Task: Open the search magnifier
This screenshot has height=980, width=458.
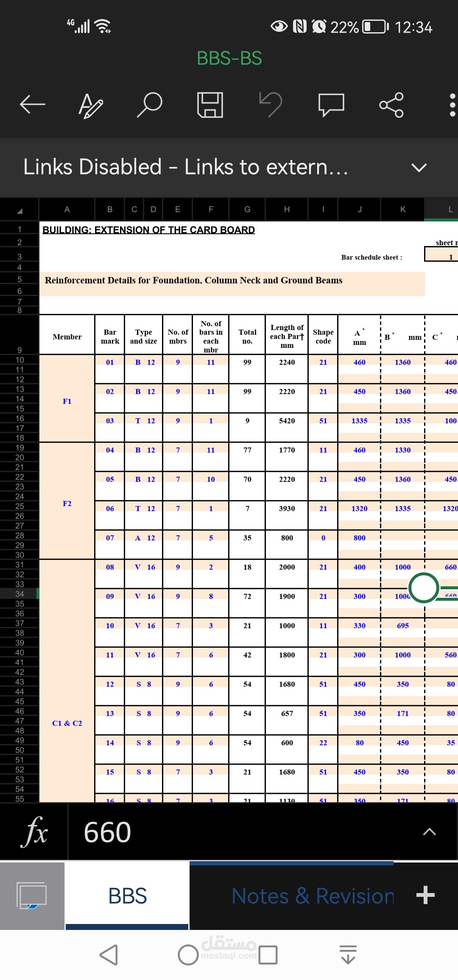Action: [x=150, y=105]
